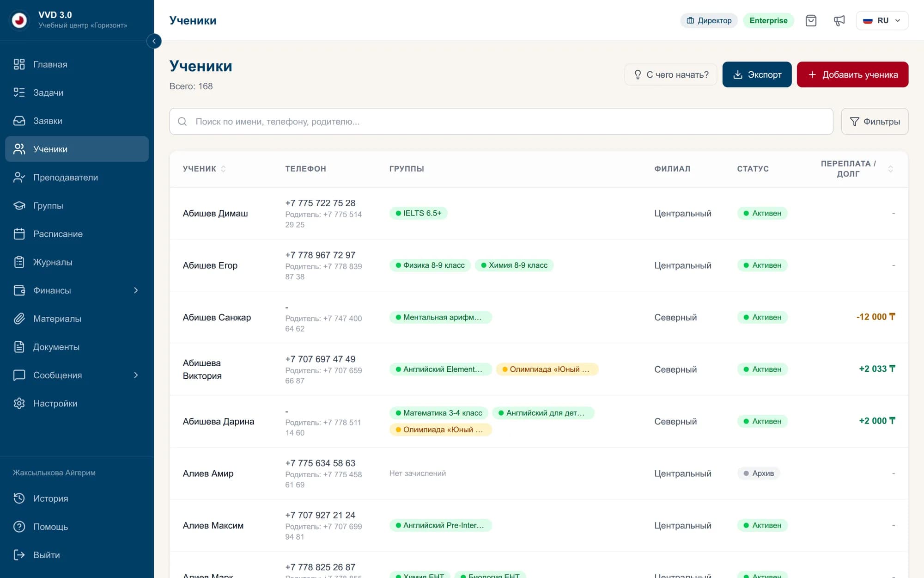Open the Фильтры filter panel
The height and width of the screenshot is (578, 924).
click(875, 122)
